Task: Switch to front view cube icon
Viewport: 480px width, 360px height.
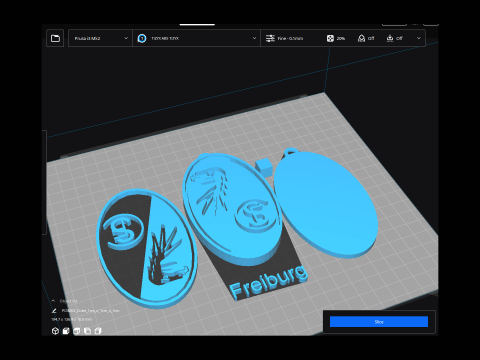Action: [66, 331]
